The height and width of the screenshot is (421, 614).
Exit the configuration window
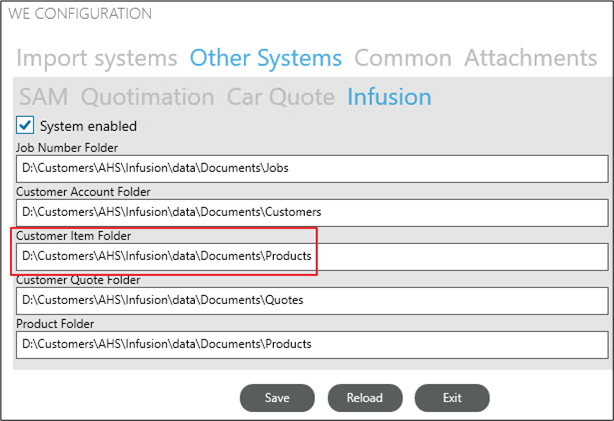[x=452, y=398]
